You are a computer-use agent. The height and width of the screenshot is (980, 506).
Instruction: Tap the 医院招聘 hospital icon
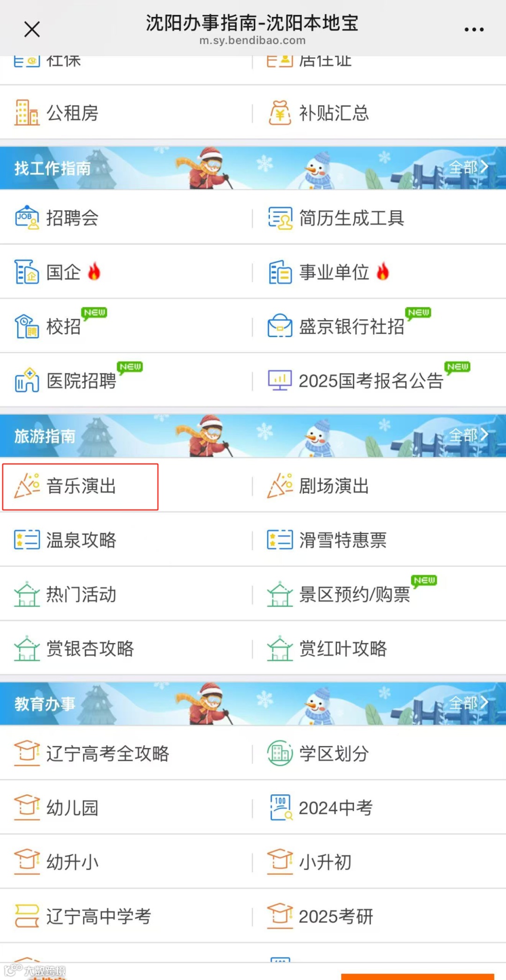[27, 380]
